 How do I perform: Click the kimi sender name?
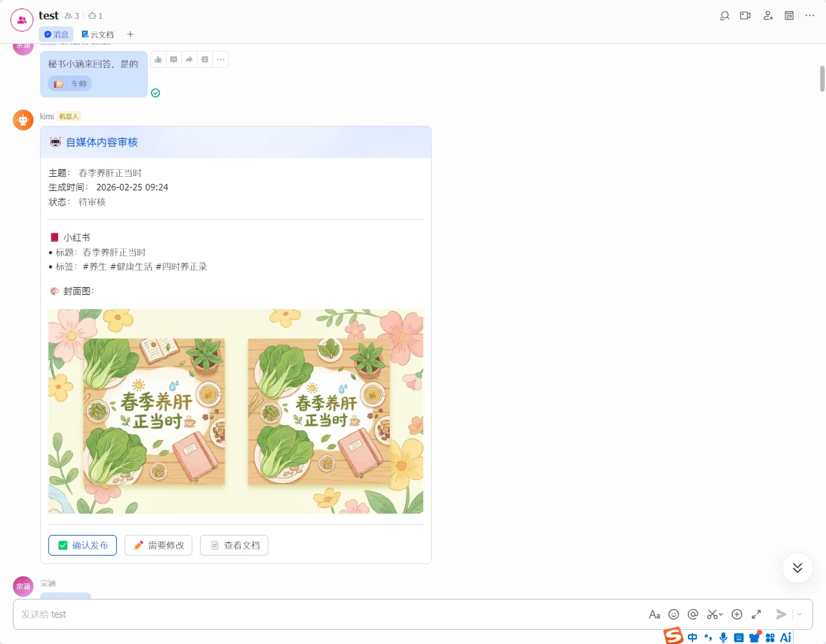46,117
